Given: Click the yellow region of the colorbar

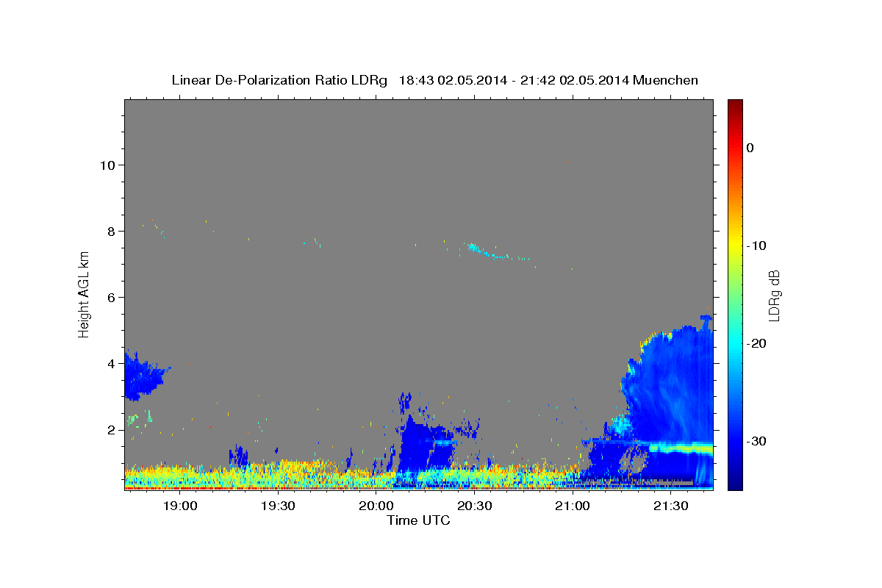Looking at the screenshot, I should pos(735,243).
